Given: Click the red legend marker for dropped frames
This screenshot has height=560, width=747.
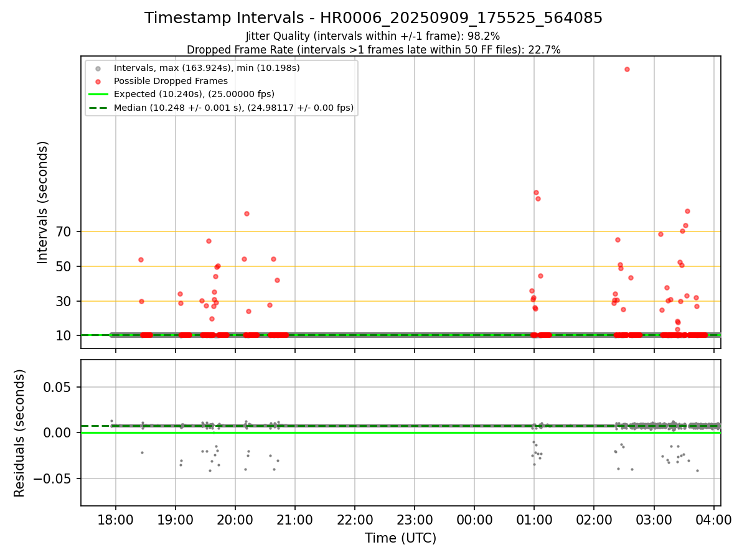Looking at the screenshot, I should coord(97,81).
